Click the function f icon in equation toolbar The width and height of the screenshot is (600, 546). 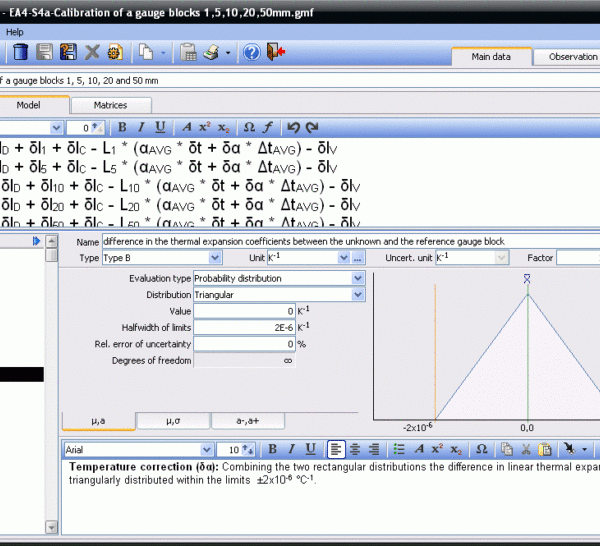click(267, 127)
